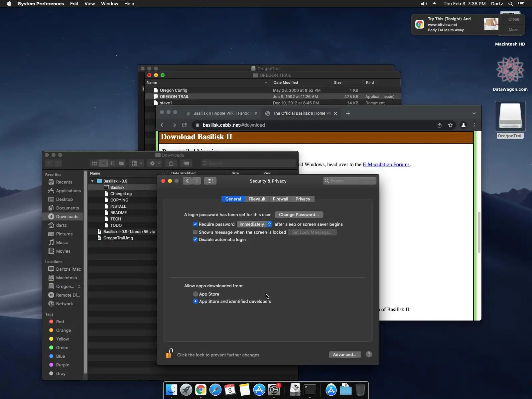Viewport: 532px width, 399px height.
Task: Switch Downloads Finder window to icon view
Action: coord(94,163)
